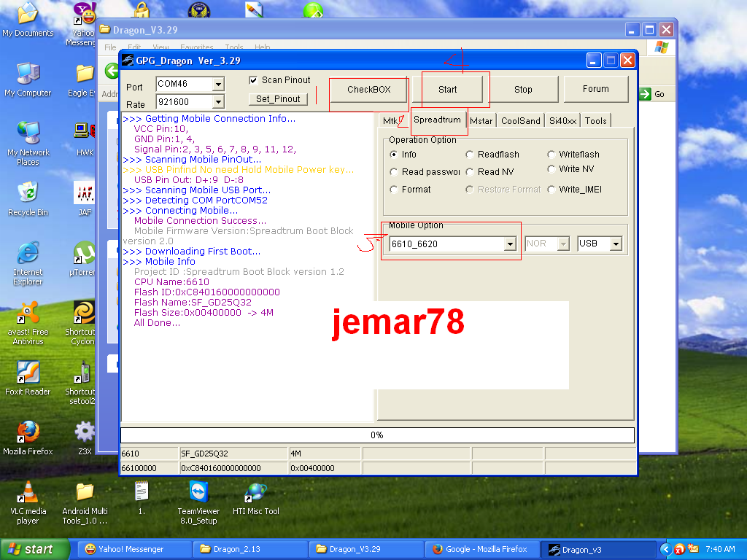Open the Forum button

click(596, 89)
